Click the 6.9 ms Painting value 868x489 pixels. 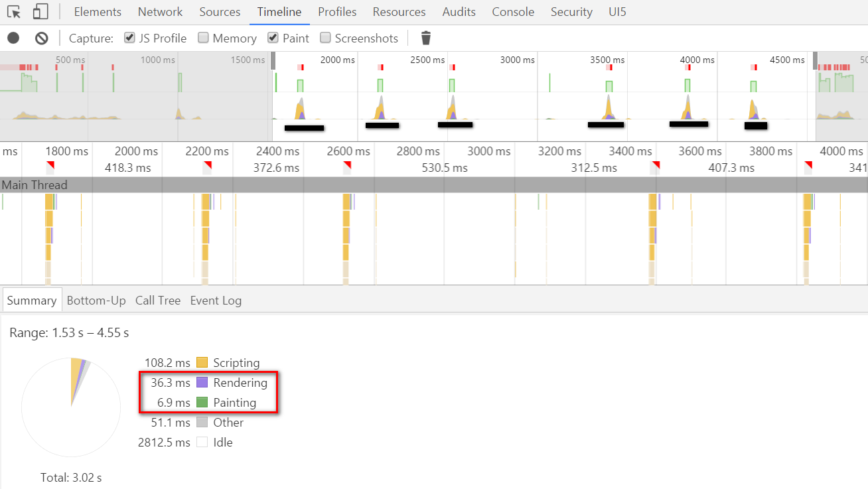pos(174,403)
